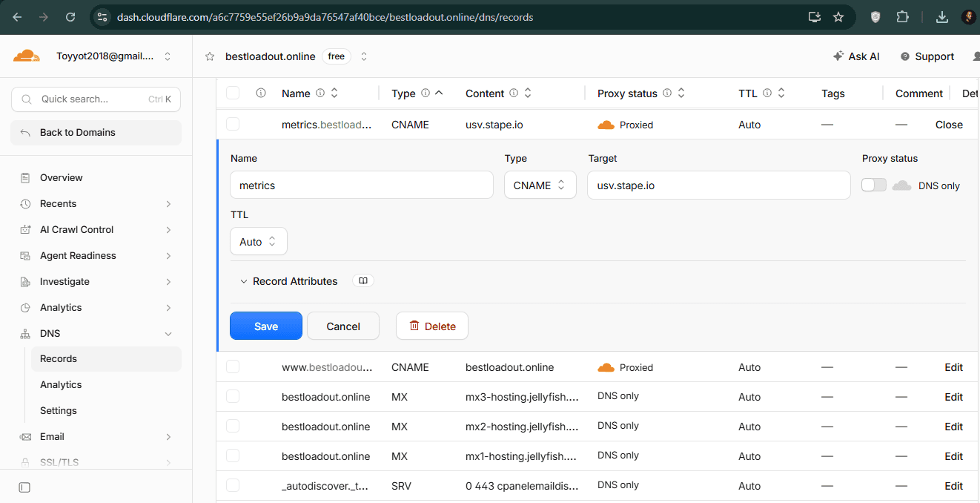Save the DNS record changes
Screen dimensions: 980x503
[266, 326]
